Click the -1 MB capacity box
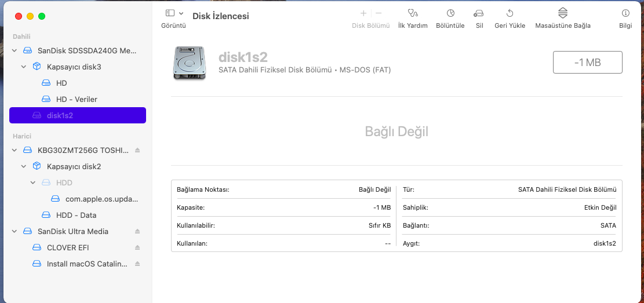The width and height of the screenshot is (644, 303). [x=587, y=63]
